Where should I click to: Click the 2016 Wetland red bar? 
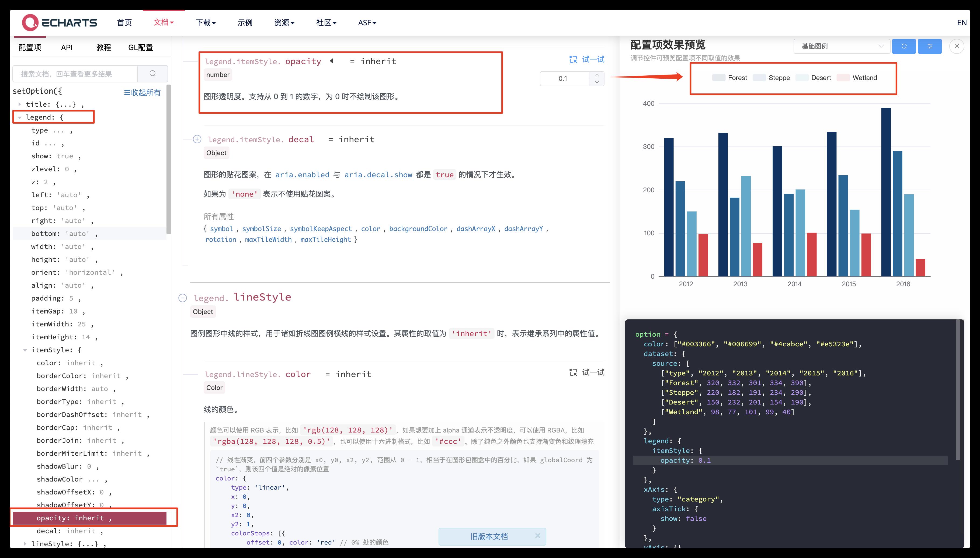920,267
